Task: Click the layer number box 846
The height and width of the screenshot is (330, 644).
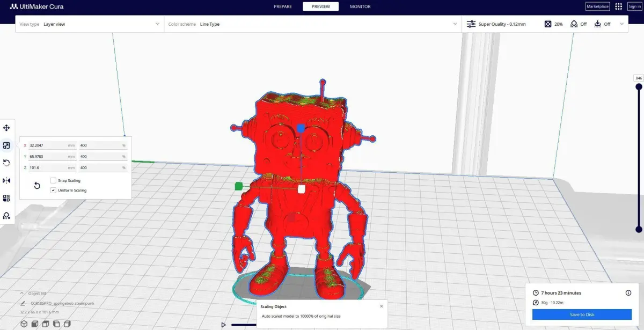Action: click(x=639, y=78)
